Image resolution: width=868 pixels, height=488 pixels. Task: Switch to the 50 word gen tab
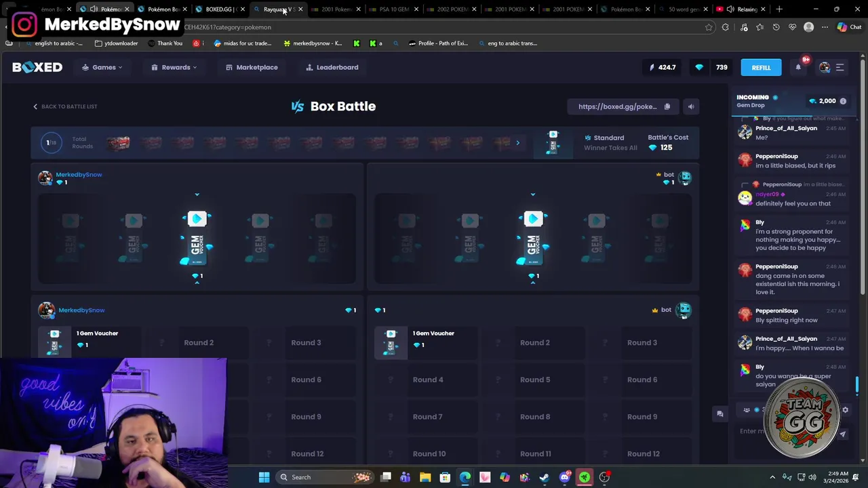coord(684,9)
